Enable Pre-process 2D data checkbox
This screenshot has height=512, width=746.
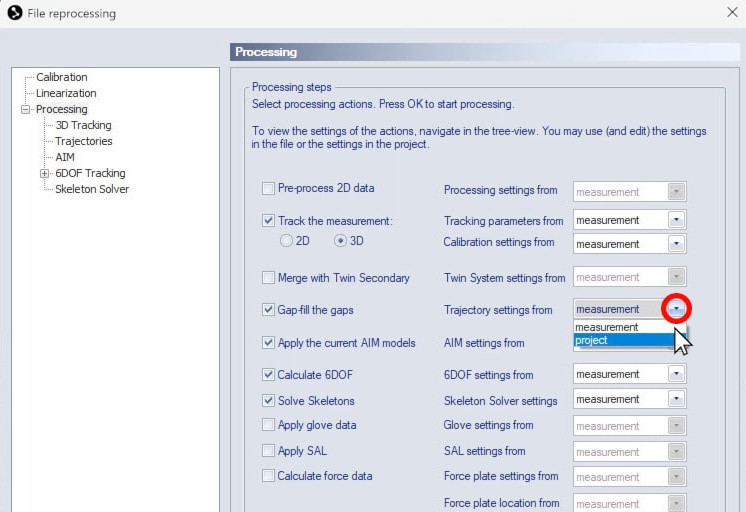(x=268, y=188)
